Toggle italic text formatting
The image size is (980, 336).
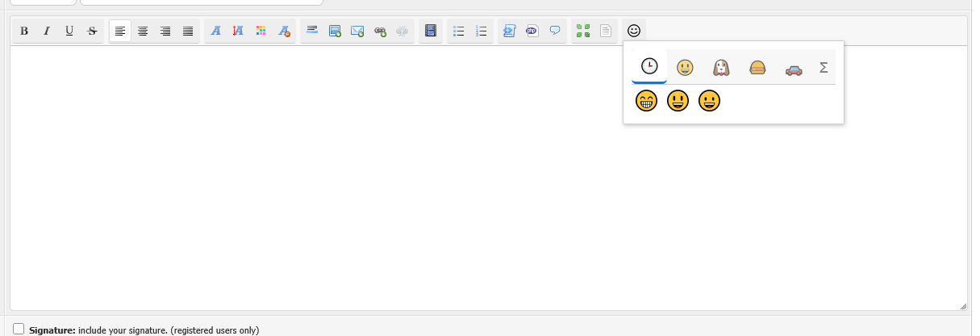point(47,31)
